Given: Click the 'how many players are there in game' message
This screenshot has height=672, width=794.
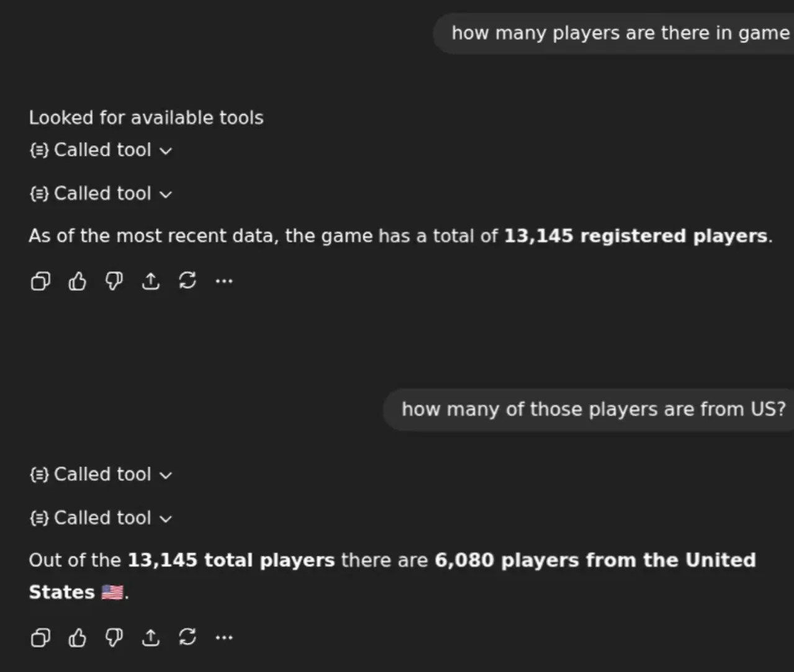Looking at the screenshot, I should 620,33.
